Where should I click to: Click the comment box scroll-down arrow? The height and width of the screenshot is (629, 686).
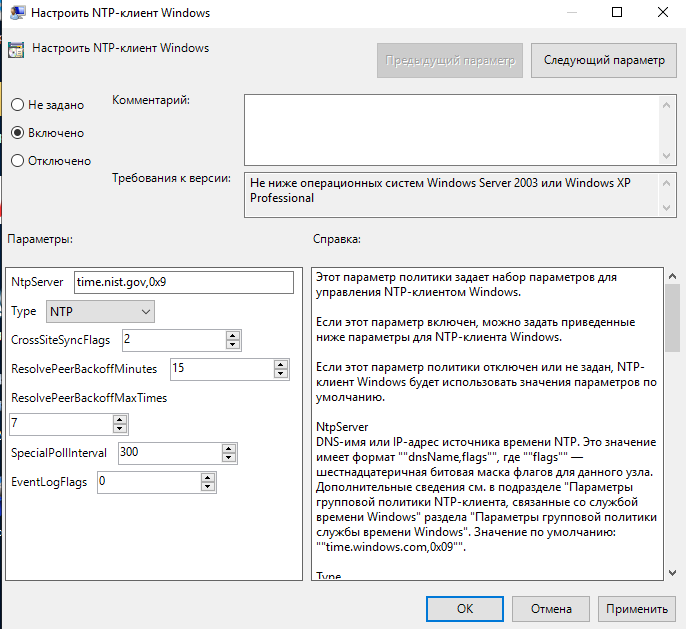tap(666, 156)
